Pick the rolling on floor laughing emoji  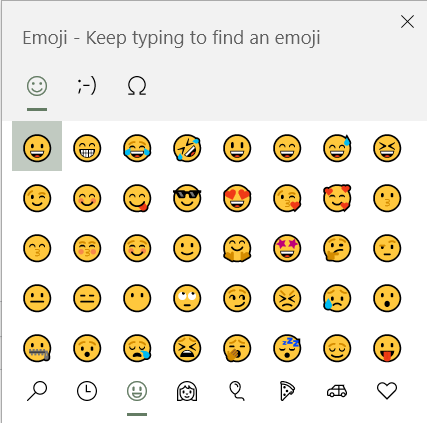tap(187, 148)
